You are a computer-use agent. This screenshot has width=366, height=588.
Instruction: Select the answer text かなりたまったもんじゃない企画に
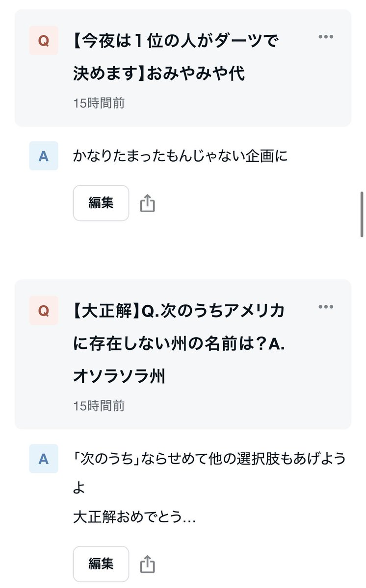pyautogui.click(x=180, y=156)
